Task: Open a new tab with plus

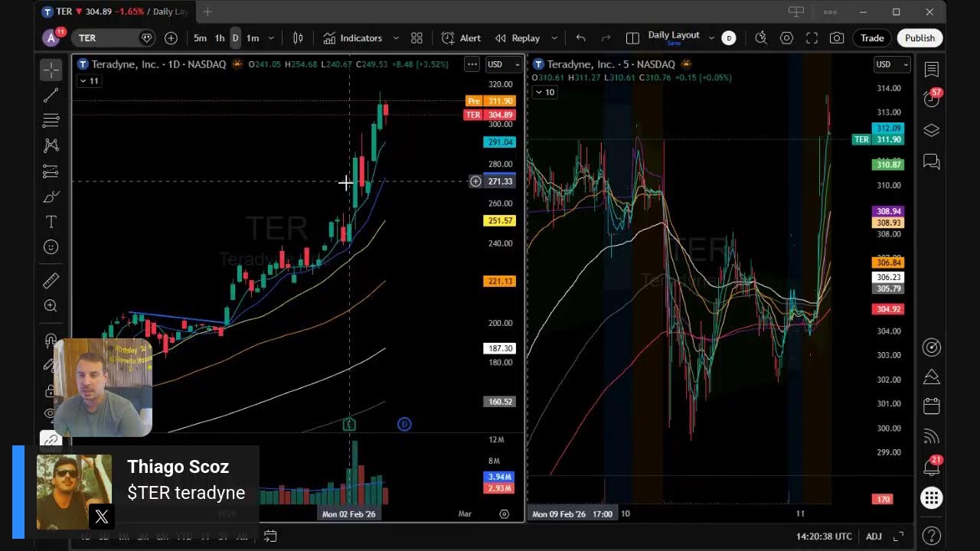Action: (x=207, y=11)
